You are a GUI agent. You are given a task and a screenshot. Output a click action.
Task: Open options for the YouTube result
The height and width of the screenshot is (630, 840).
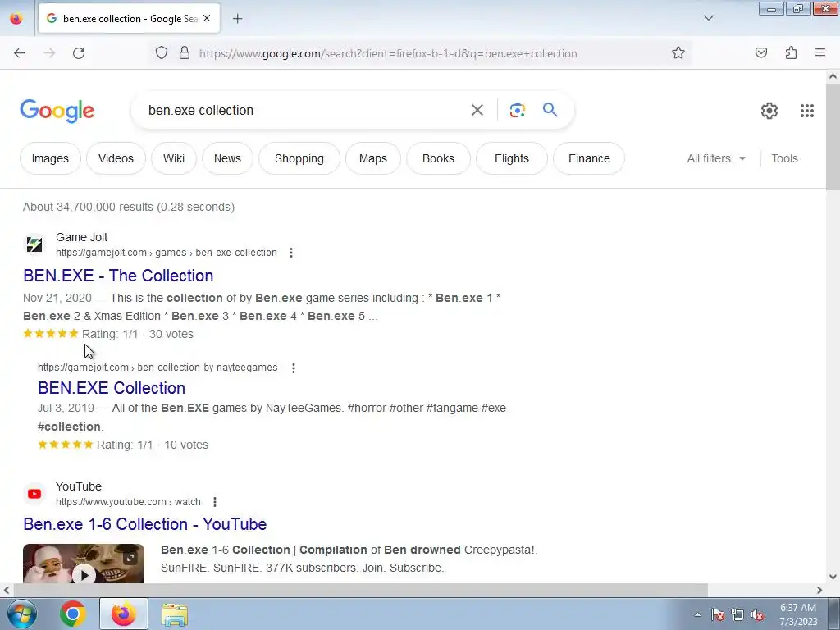[214, 502]
